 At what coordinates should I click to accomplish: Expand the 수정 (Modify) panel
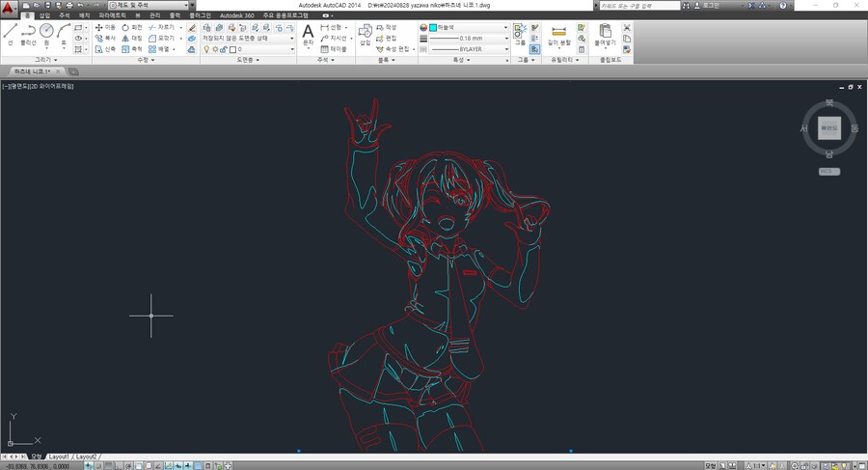[147, 60]
